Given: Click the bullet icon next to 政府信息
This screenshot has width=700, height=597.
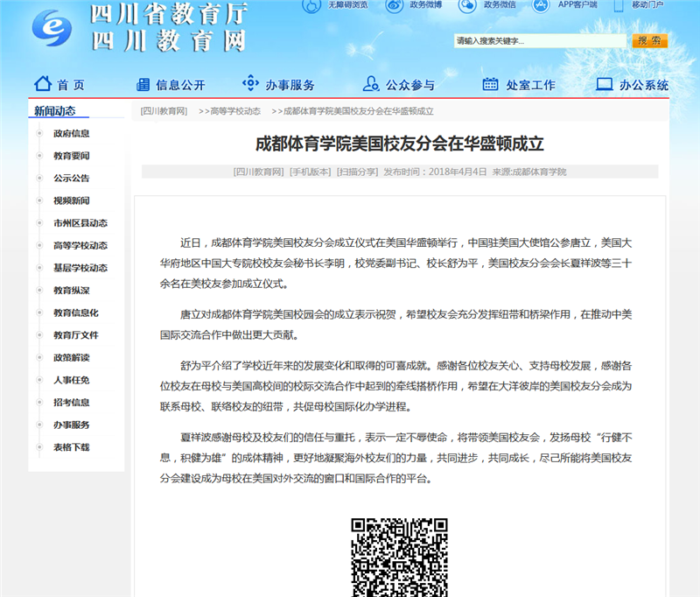Looking at the screenshot, I should [39, 133].
